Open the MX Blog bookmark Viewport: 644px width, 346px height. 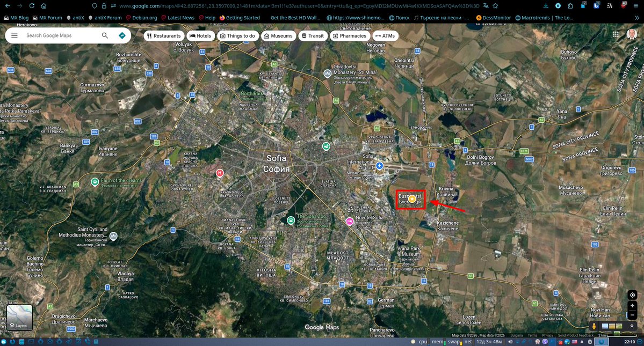tap(16, 18)
